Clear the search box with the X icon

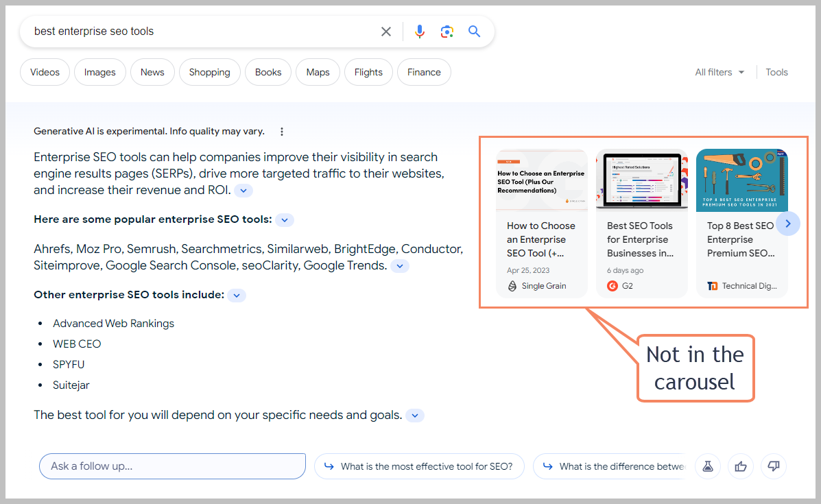(x=386, y=32)
